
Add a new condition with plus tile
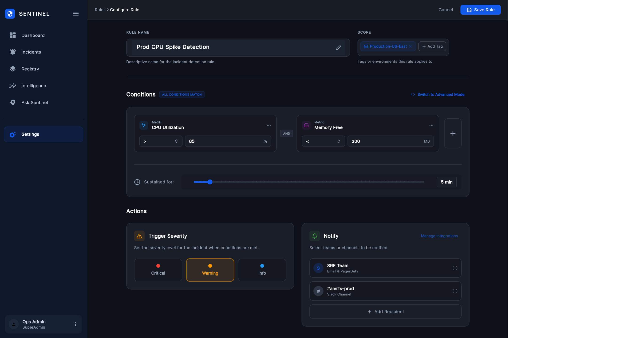pos(453,133)
